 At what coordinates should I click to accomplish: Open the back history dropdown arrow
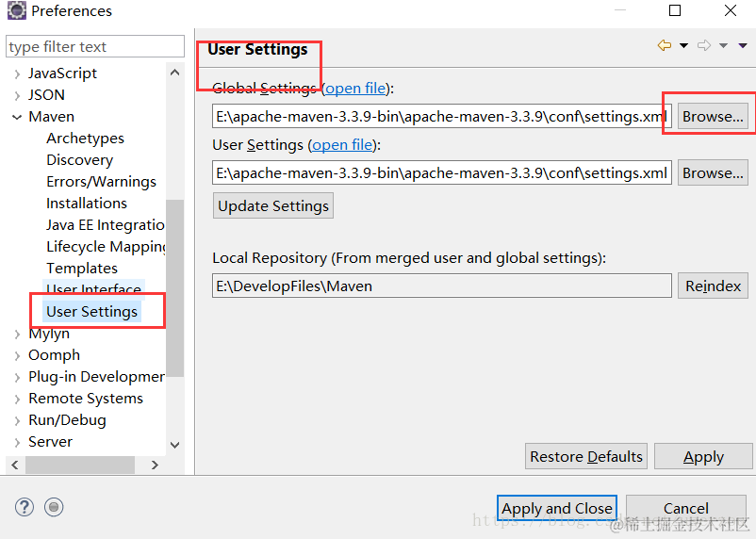pos(683,46)
